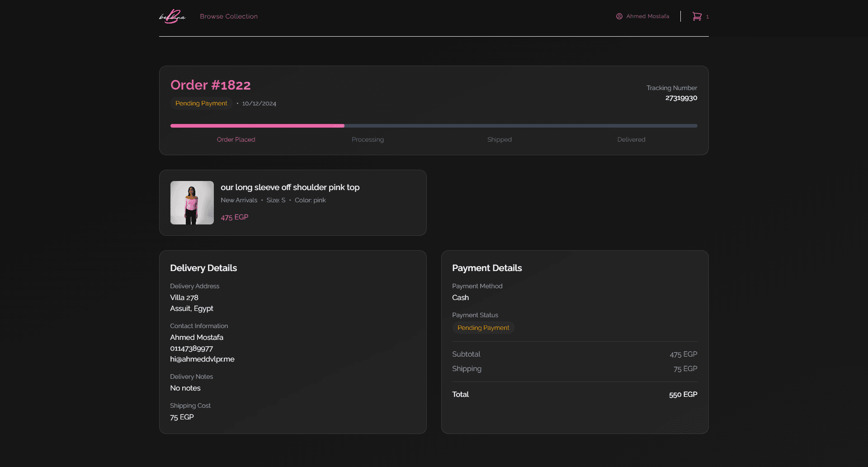Select the Delivered progress step label
Screen dimensions: 868x467
point(631,139)
